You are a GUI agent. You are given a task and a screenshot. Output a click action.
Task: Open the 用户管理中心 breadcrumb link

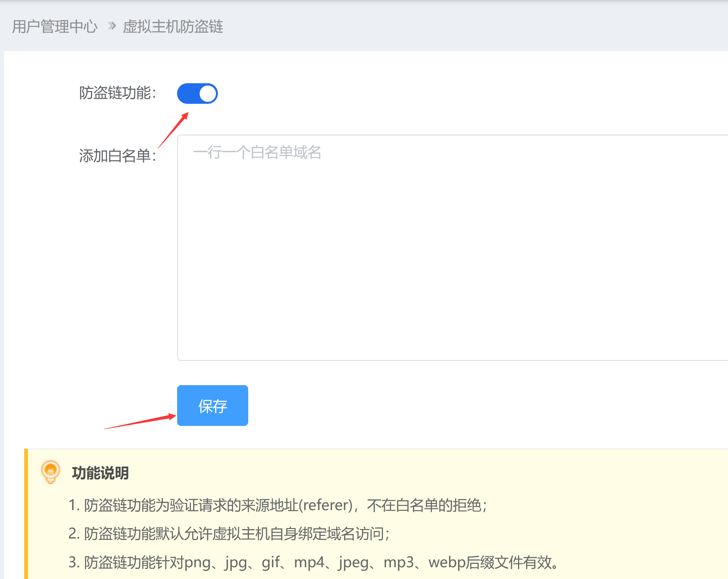(x=55, y=26)
